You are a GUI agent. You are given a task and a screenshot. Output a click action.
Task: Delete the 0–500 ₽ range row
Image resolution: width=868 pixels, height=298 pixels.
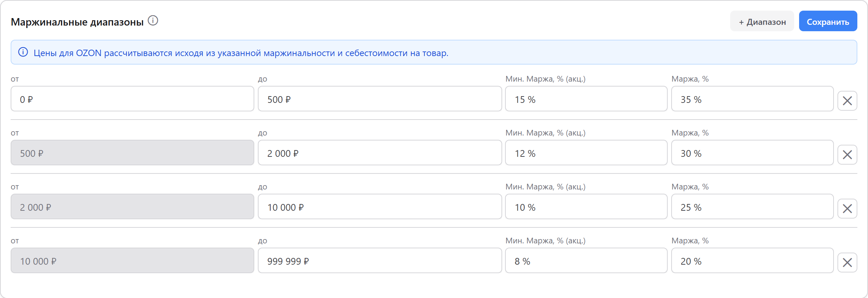click(x=847, y=101)
